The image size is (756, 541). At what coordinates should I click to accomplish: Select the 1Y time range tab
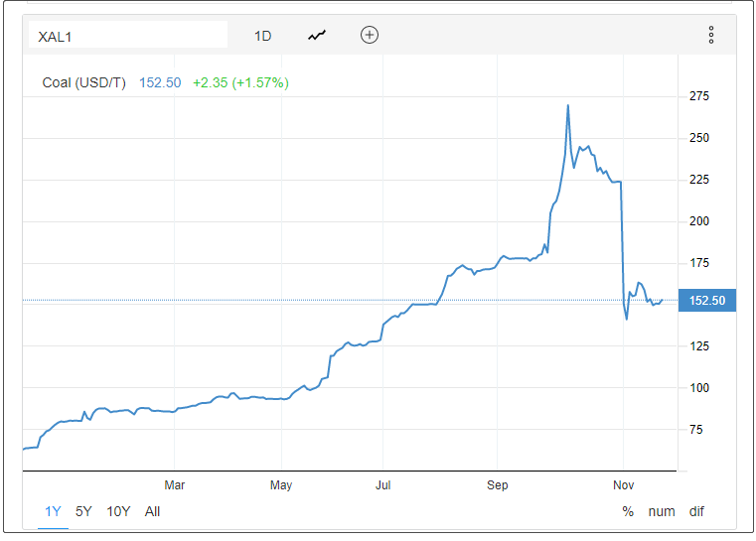point(53,511)
